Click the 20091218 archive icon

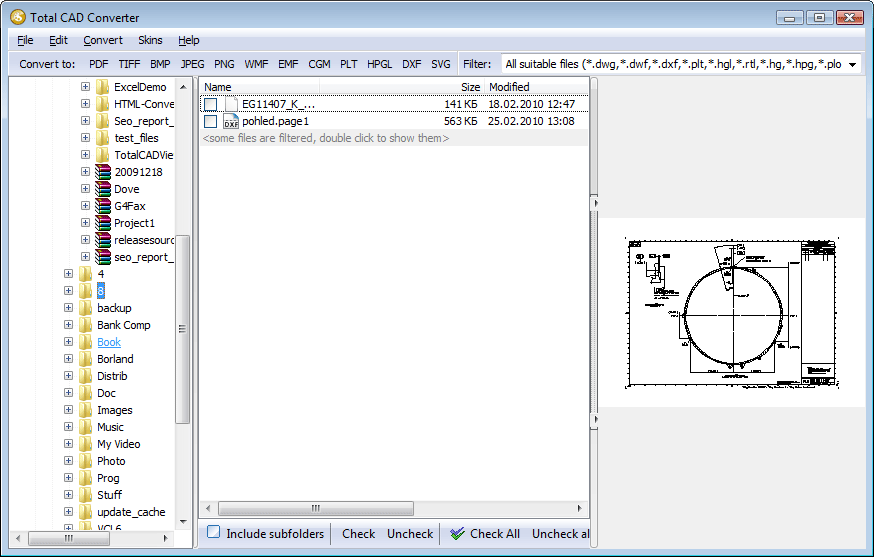(x=103, y=172)
